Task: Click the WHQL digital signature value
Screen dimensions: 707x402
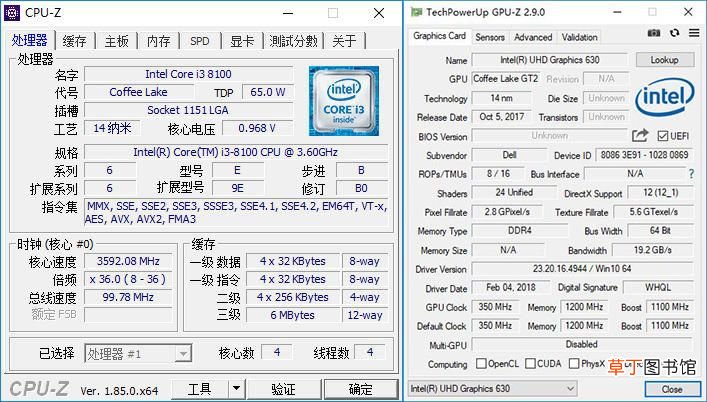Action: coord(658,288)
